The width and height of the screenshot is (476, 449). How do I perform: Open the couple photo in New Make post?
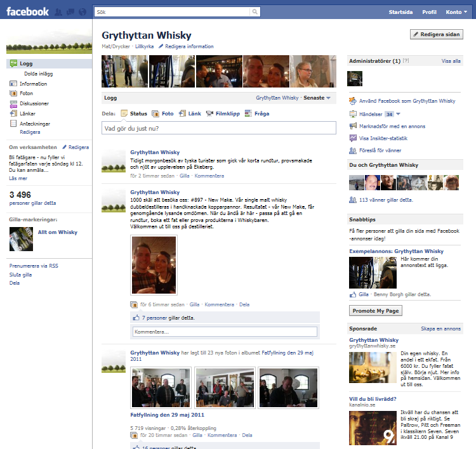pos(154,265)
